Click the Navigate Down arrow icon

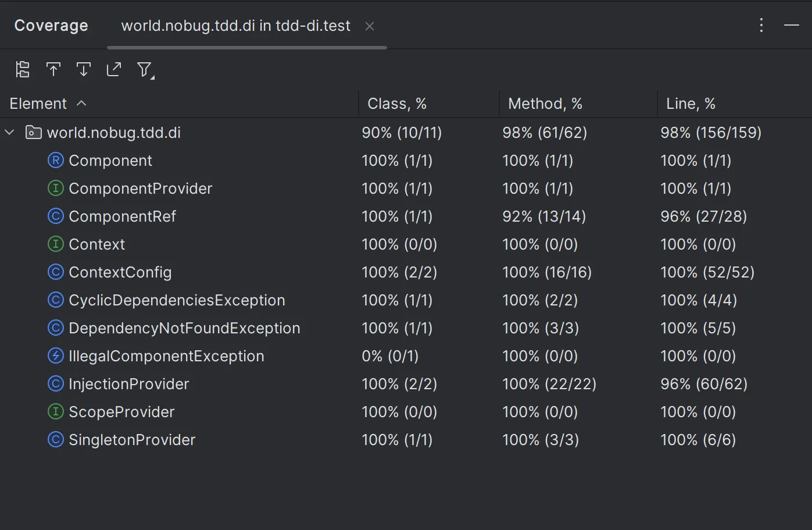pos(84,70)
